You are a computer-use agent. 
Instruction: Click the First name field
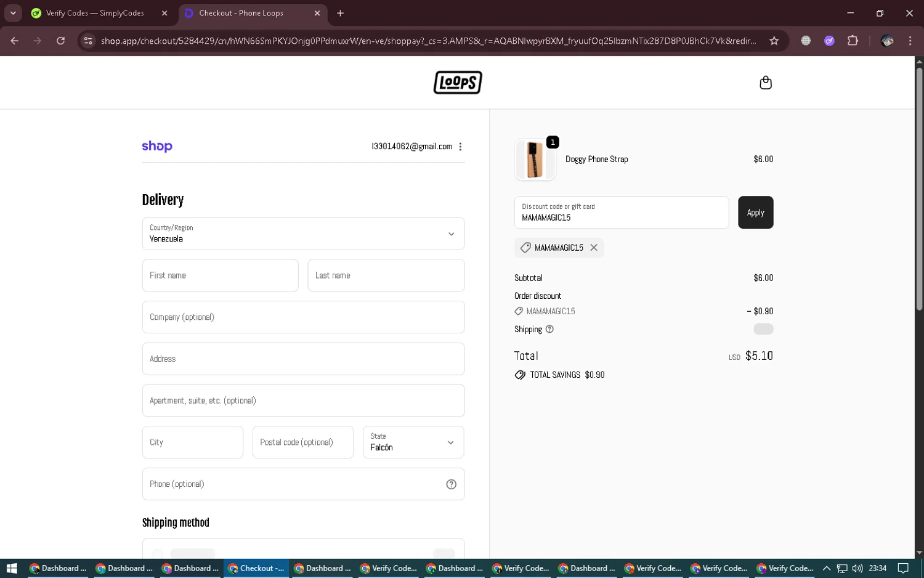pyautogui.click(x=220, y=275)
